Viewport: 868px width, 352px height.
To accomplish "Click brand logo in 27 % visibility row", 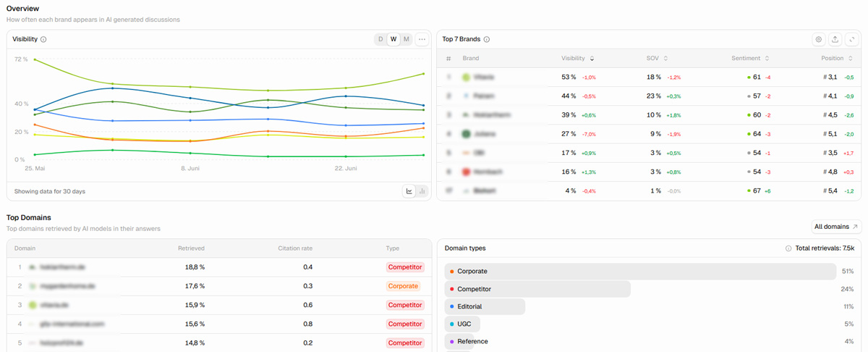I will pyautogui.click(x=467, y=134).
